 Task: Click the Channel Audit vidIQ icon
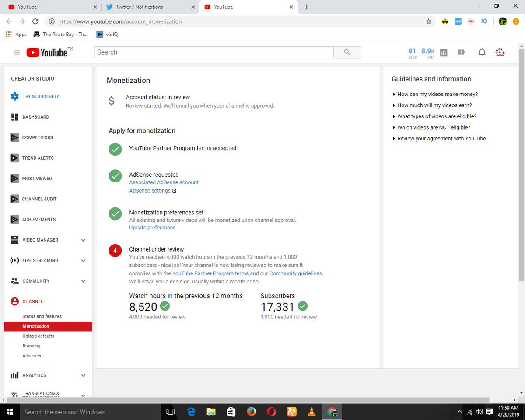tap(15, 199)
